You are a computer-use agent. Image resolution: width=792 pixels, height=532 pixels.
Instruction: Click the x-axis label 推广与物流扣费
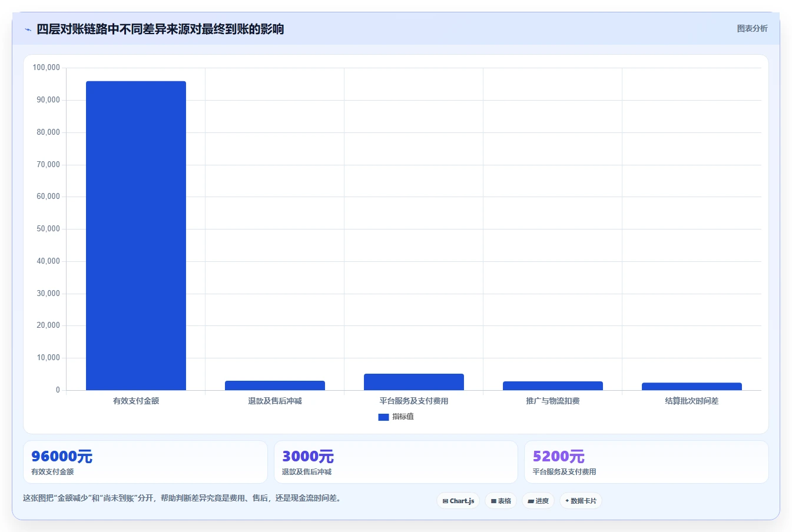coord(553,401)
